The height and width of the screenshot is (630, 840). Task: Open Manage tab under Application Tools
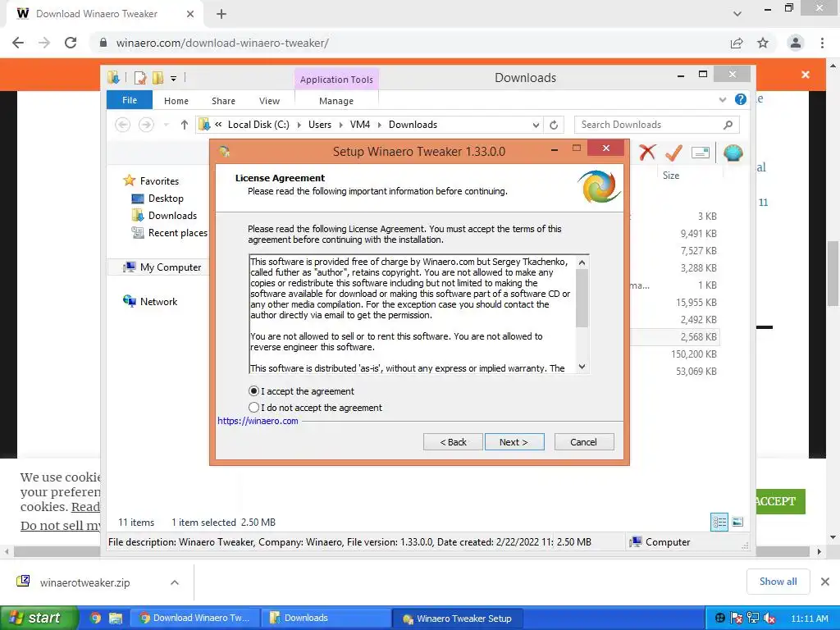[336, 101]
